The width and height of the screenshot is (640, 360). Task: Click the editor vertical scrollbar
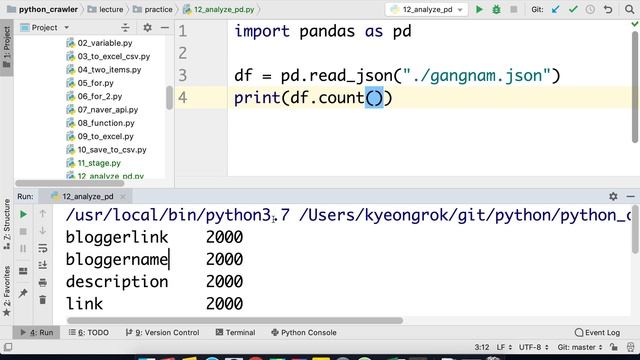pyautogui.click(x=635, y=87)
